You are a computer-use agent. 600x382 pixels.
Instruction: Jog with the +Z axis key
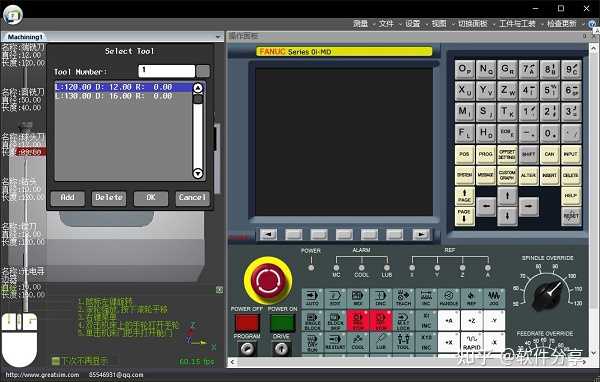(x=471, y=321)
